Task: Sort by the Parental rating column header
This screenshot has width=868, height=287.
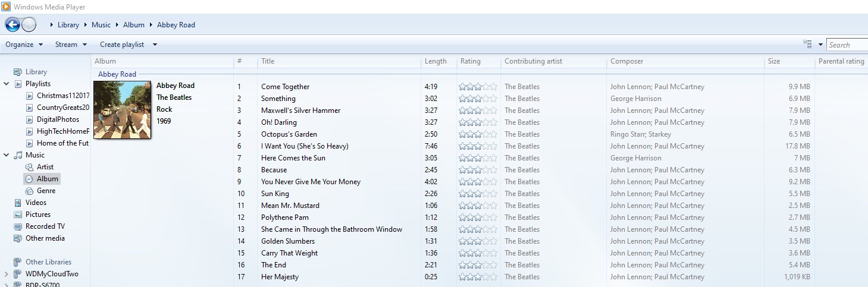Action: coord(841,61)
